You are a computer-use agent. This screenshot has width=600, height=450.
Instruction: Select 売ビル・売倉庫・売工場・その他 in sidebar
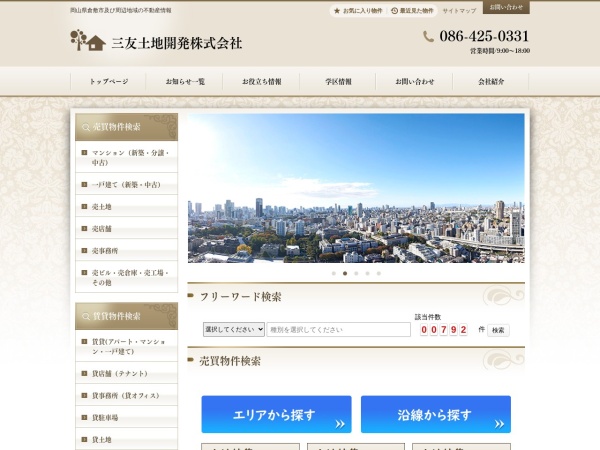[x=127, y=277]
